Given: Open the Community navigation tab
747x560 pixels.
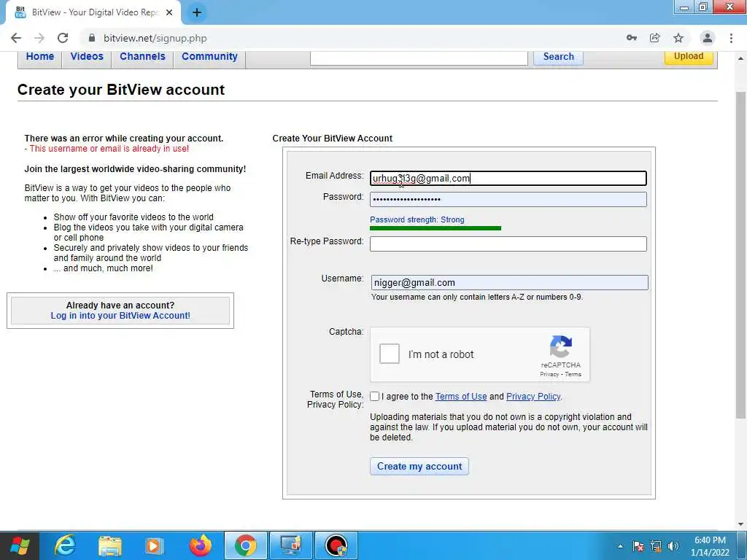Looking at the screenshot, I should (209, 57).
